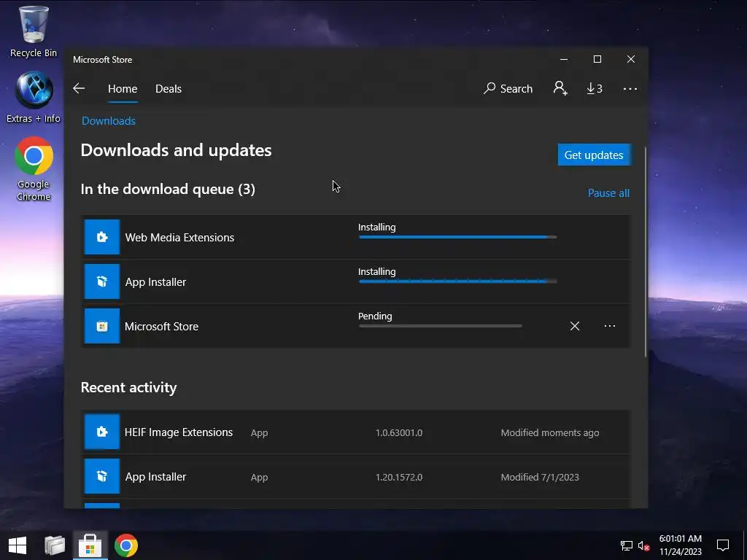Click version 1.20.1572.0 text
747x560 pixels.
click(x=399, y=477)
